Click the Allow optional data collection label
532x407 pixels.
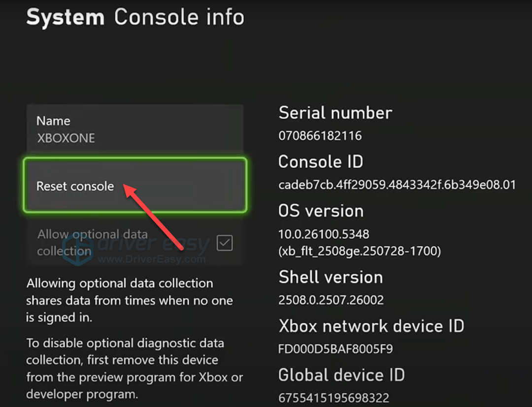[x=92, y=242]
